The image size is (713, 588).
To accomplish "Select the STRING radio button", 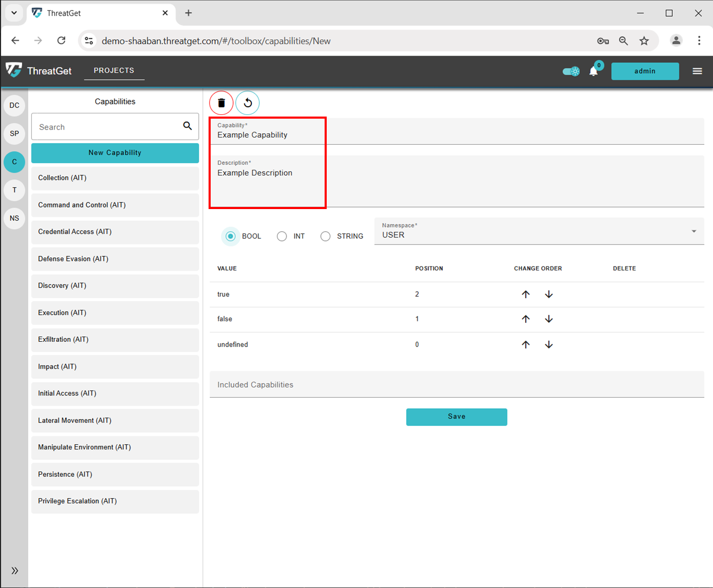I will (x=325, y=236).
